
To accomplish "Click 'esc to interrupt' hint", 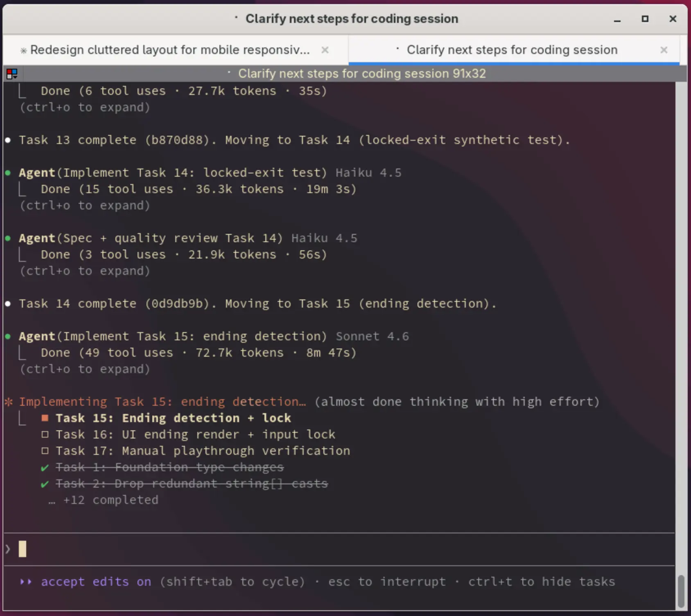I will pos(387,582).
